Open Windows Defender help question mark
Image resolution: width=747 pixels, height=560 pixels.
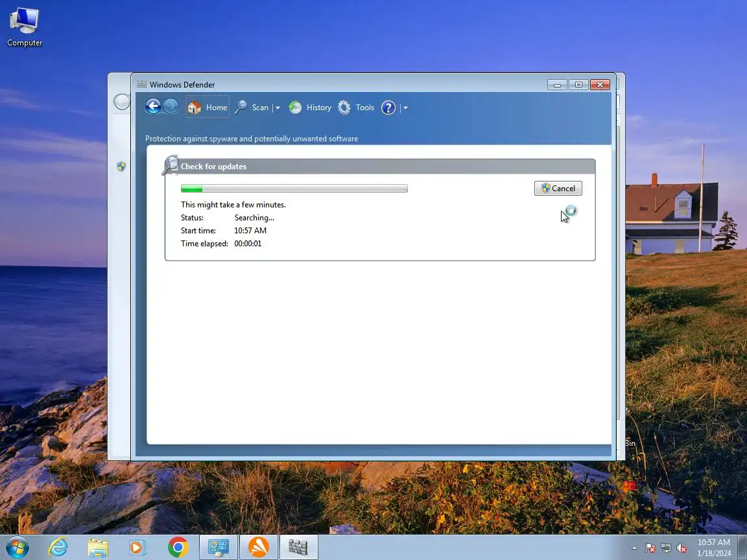[x=388, y=108]
